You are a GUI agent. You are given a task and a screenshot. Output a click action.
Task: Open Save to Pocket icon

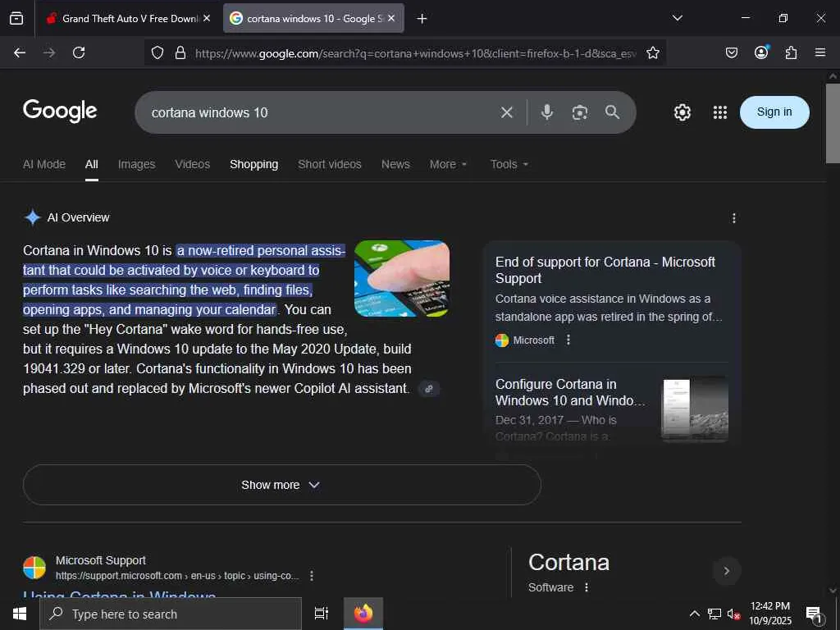click(732, 52)
